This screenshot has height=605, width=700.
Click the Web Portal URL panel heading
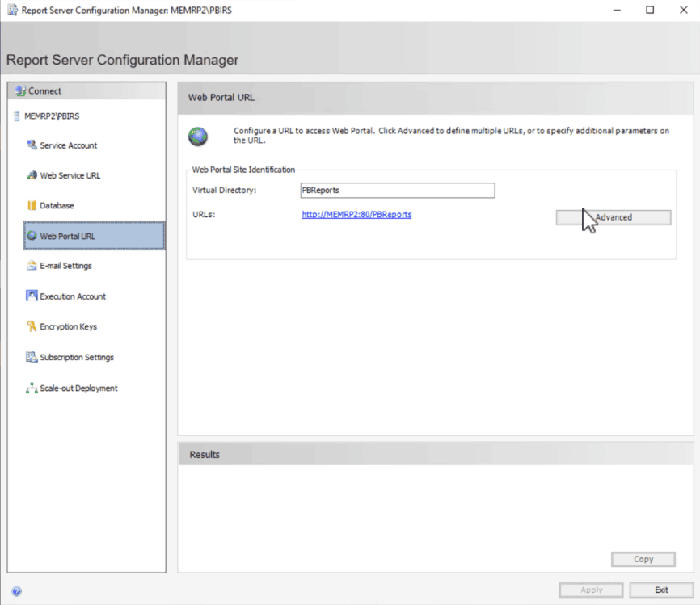click(221, 97)
